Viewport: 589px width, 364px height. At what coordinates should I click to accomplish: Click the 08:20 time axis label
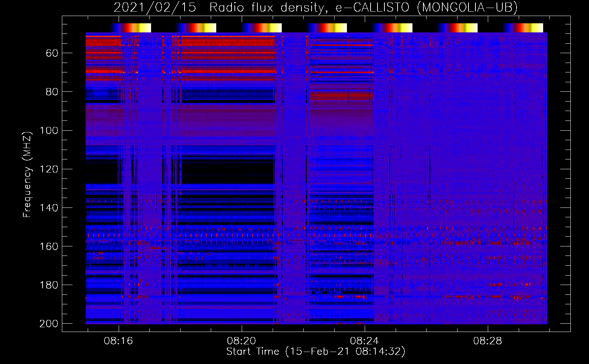tap(241, 341)
